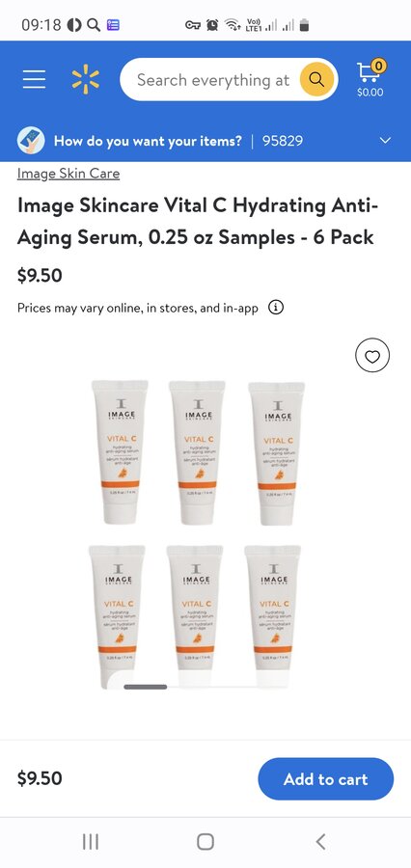Image resolution: width=411 pixels, height=868 pixels.
Task: Tap the Search everything at field
Action: (x=213, y=80)
